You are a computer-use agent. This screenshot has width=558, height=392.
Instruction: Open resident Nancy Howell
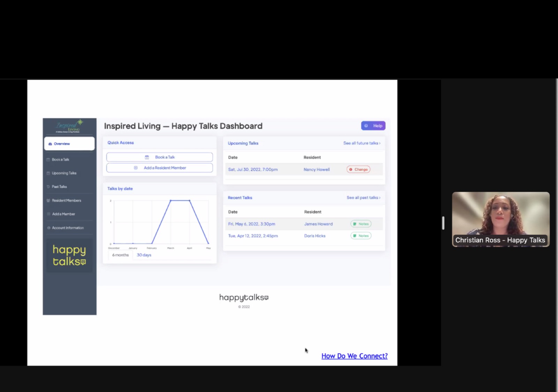coord(317,170)
